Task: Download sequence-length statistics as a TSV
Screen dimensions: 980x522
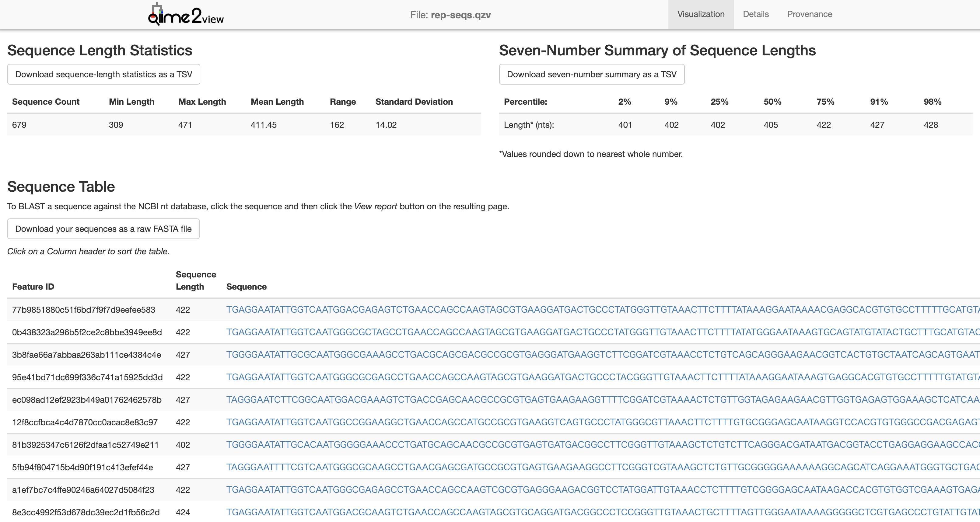Action: (103, 75)
